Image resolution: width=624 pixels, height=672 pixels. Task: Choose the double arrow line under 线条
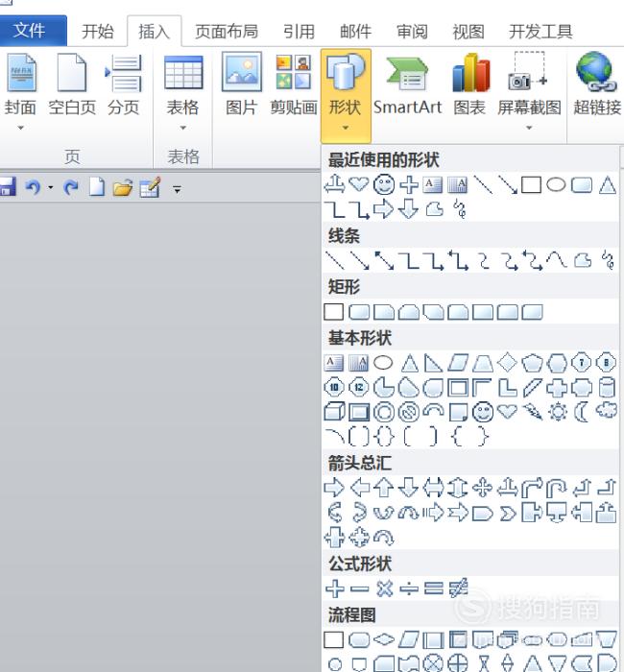[x=384, y=260]
